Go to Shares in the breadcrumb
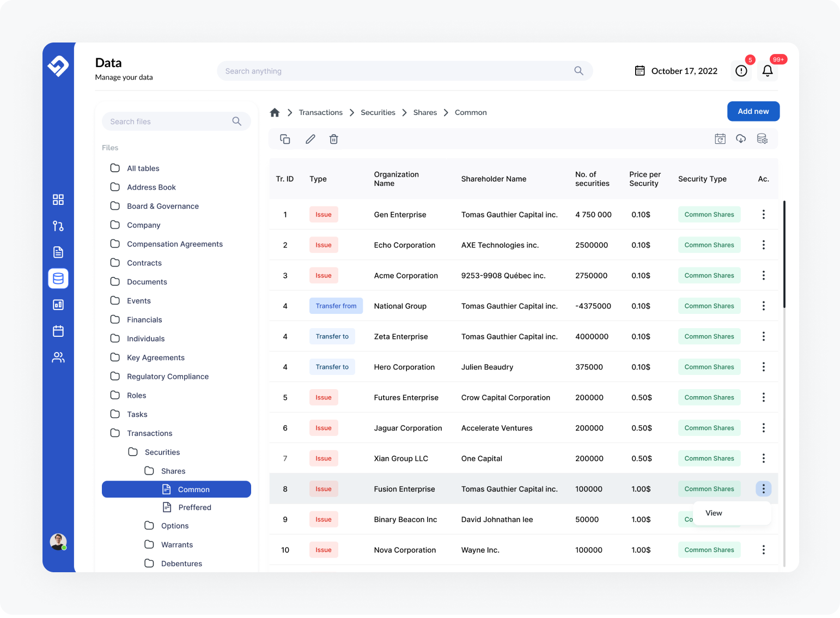 point(425,112)
